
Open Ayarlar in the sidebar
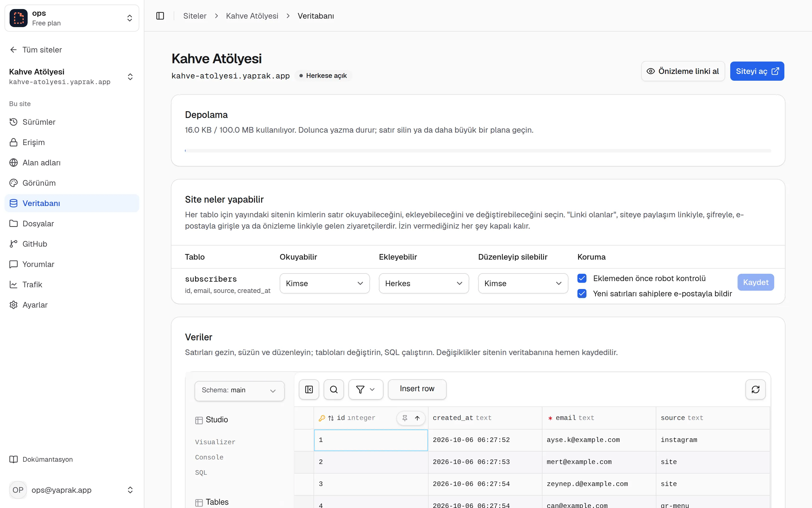point(72,305)
